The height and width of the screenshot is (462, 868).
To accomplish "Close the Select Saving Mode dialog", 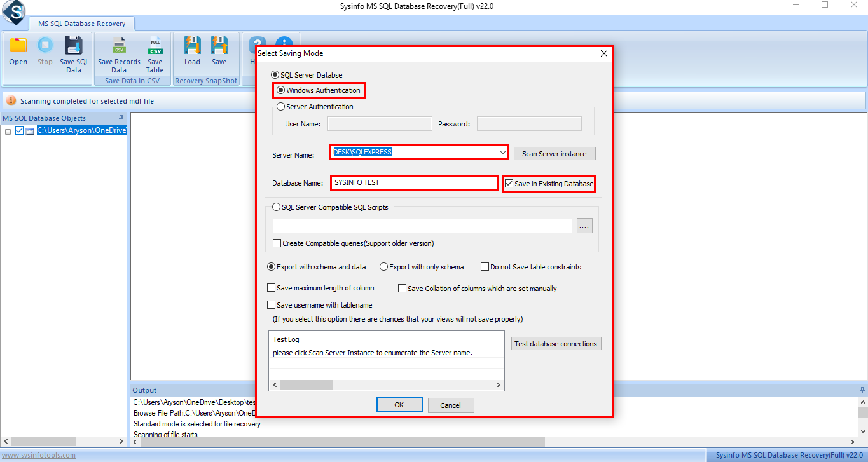I will pyautogui.click(x=604, y=53).
